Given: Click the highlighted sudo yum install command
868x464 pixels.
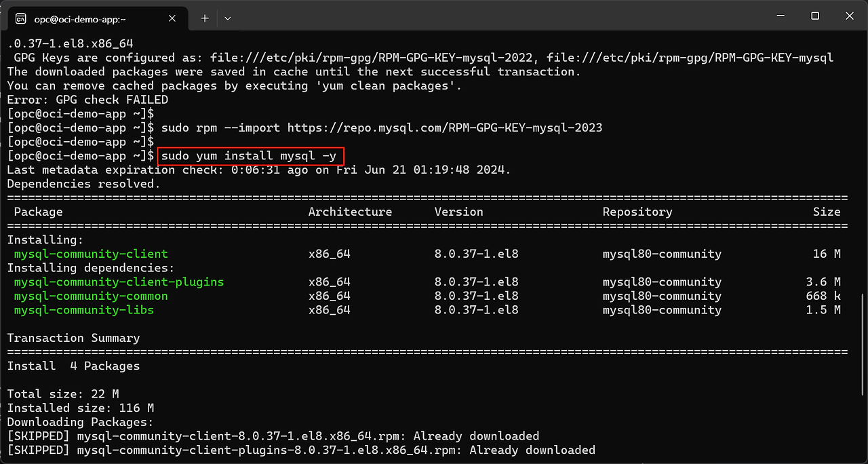Looking at the screenshot, I should point(249,157).
